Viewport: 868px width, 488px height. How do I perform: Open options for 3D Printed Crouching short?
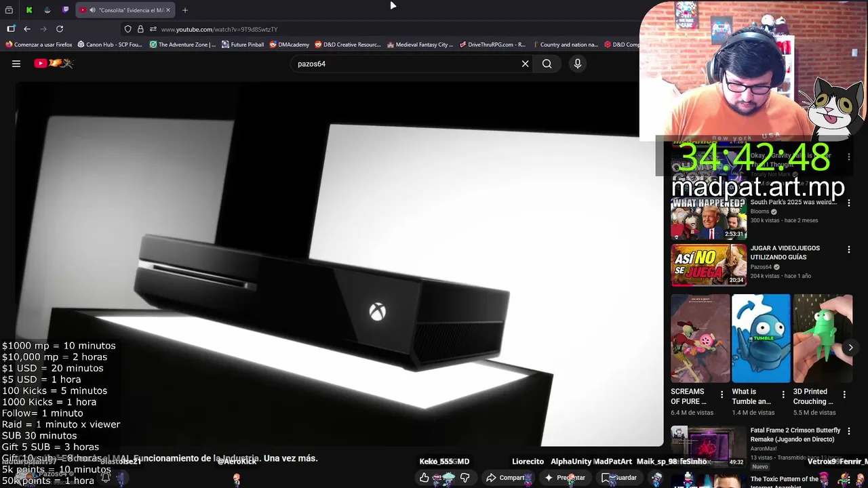click(x=844, y=394)
